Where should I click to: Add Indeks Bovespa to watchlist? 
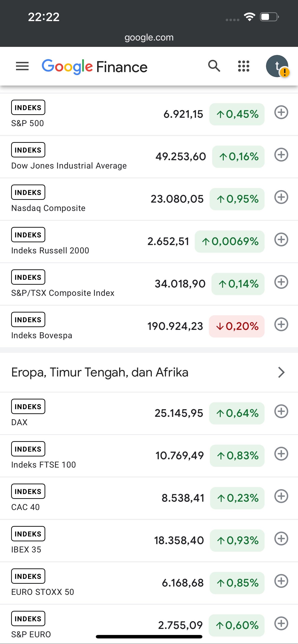tap(281, 325)
